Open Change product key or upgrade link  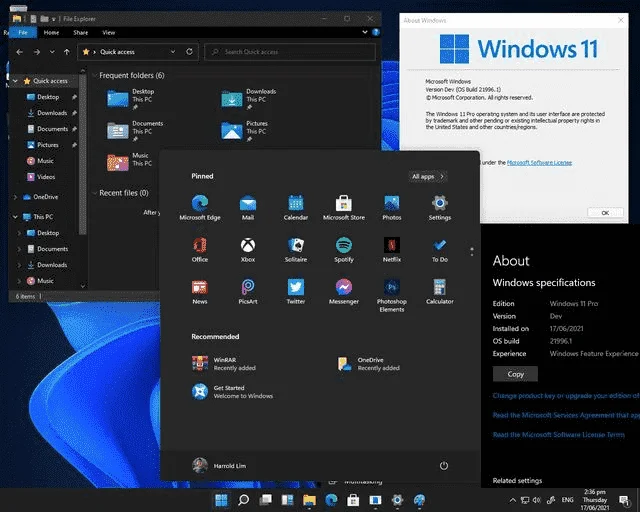pyautogui.click(x=566, y=396)
